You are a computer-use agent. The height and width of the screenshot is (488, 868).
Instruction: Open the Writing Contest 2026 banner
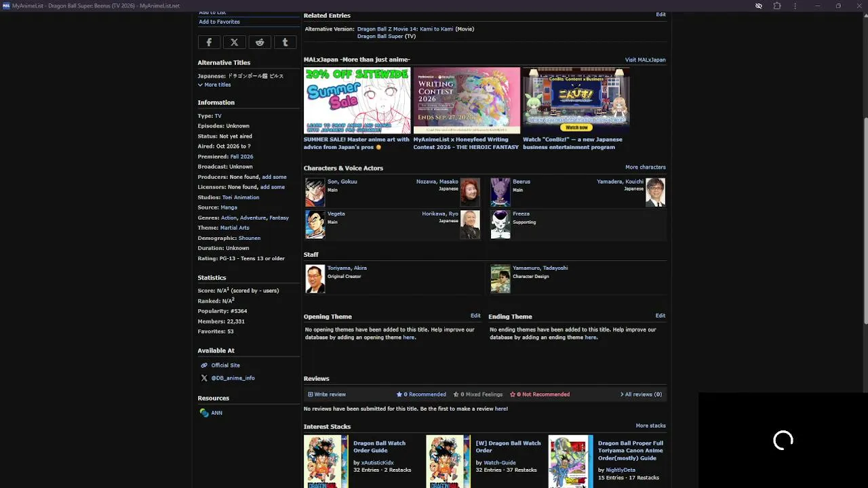467,100
